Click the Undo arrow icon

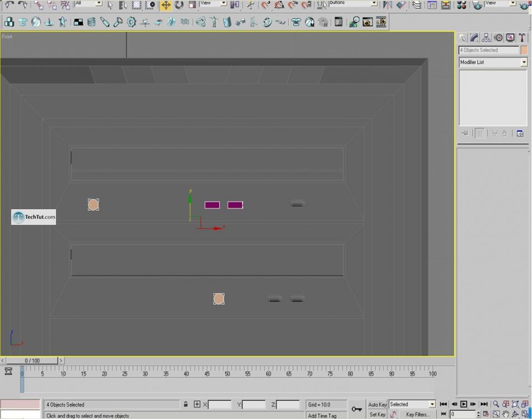(x=10, y=5)
